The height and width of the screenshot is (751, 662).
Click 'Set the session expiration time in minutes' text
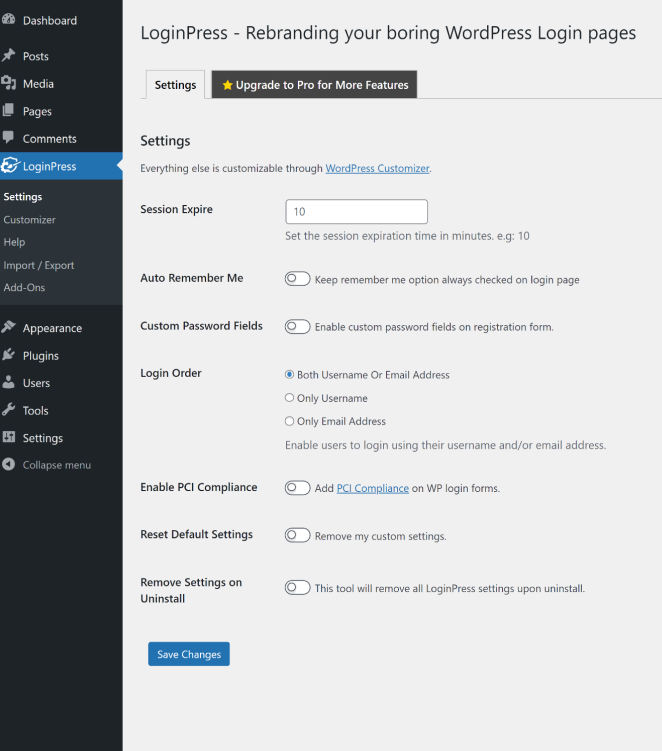pyautogui.click(x=407, y=236)
